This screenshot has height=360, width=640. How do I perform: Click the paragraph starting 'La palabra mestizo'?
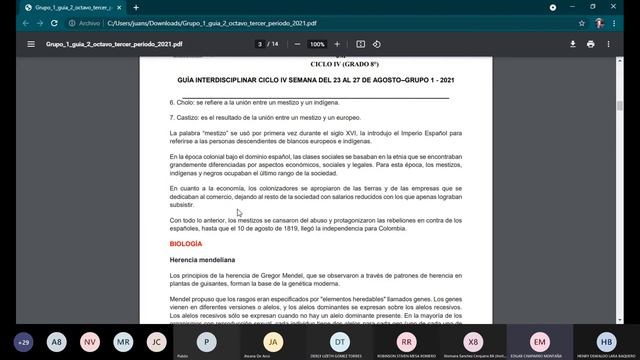pyautogui.click(x=316, y=137)
